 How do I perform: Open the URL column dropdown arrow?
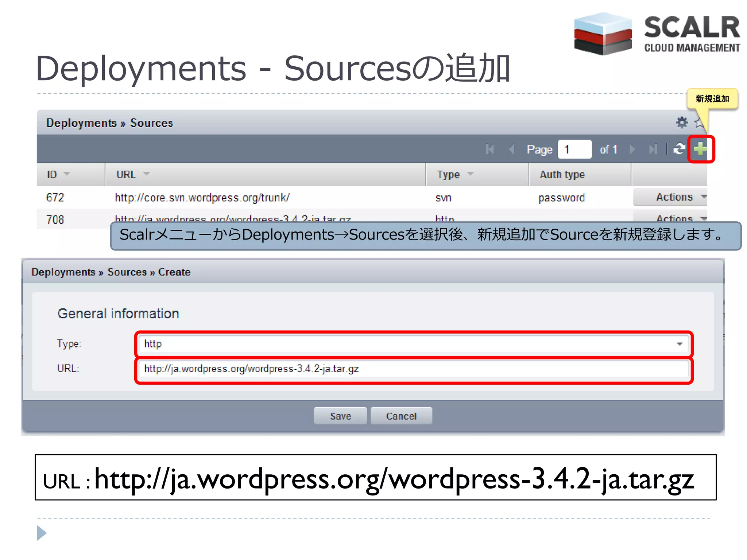click(146, 174)
